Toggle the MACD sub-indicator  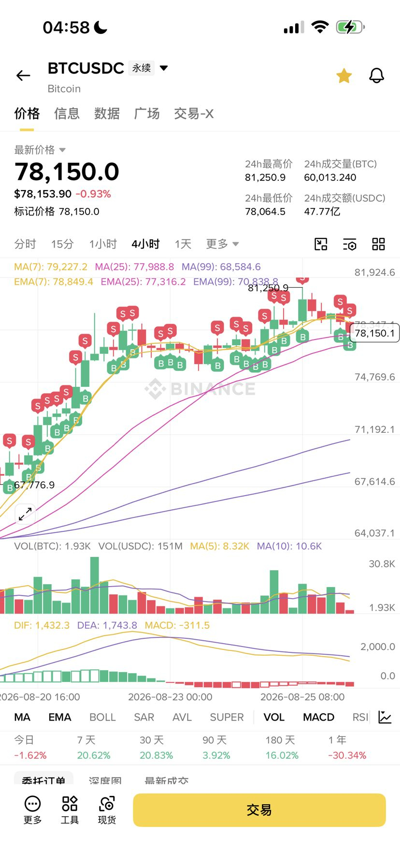(x=319, y=717)
